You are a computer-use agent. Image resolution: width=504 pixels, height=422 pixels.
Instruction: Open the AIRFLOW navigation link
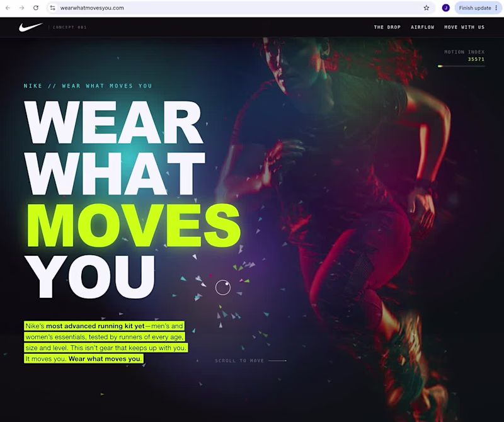coord(422,27)
